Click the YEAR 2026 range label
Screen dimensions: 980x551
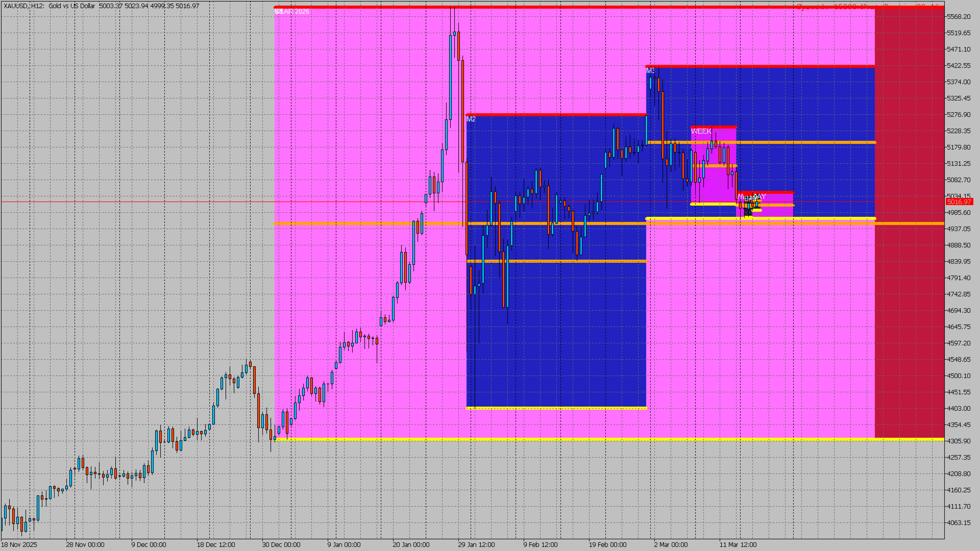[292, 11]
